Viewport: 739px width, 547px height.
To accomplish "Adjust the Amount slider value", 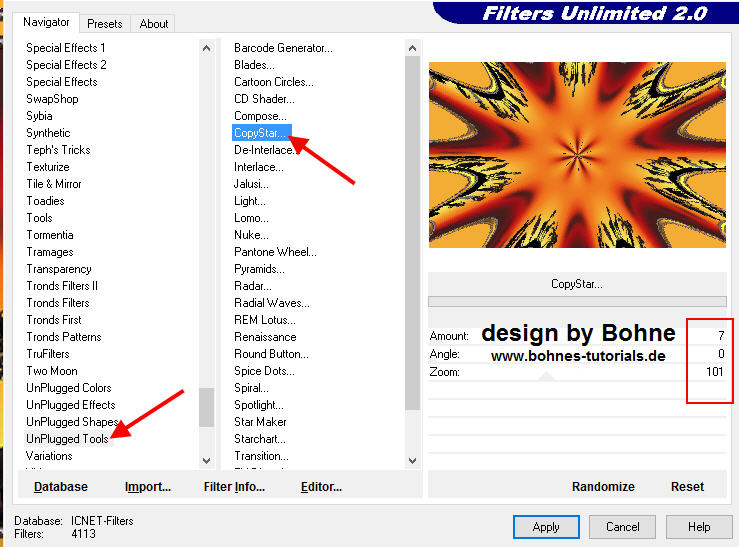I will tap(577, 336).
